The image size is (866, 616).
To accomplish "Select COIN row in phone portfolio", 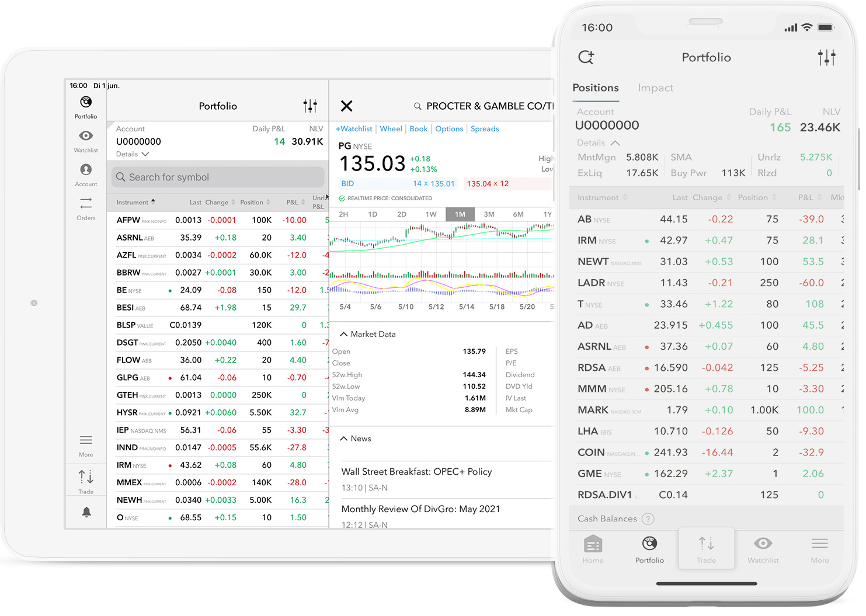I will click(x=707, y=453).
